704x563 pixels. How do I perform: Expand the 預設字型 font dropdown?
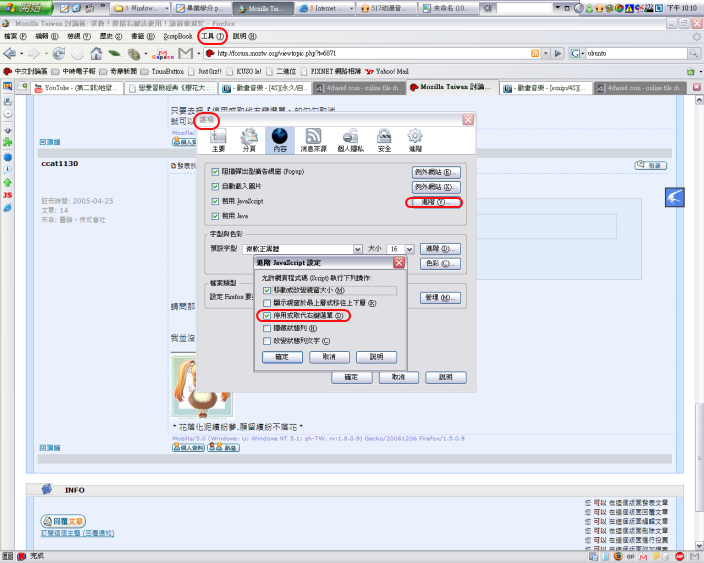tap(357, 249)
